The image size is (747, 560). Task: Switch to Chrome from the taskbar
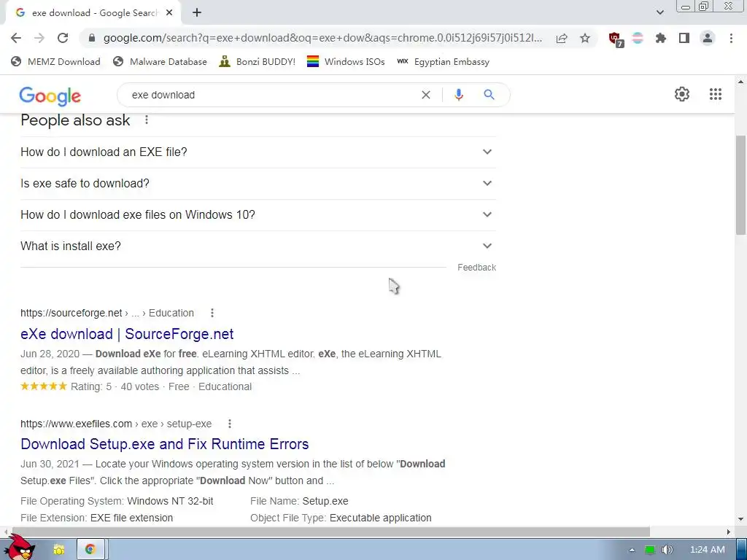(x=90, y=550)
